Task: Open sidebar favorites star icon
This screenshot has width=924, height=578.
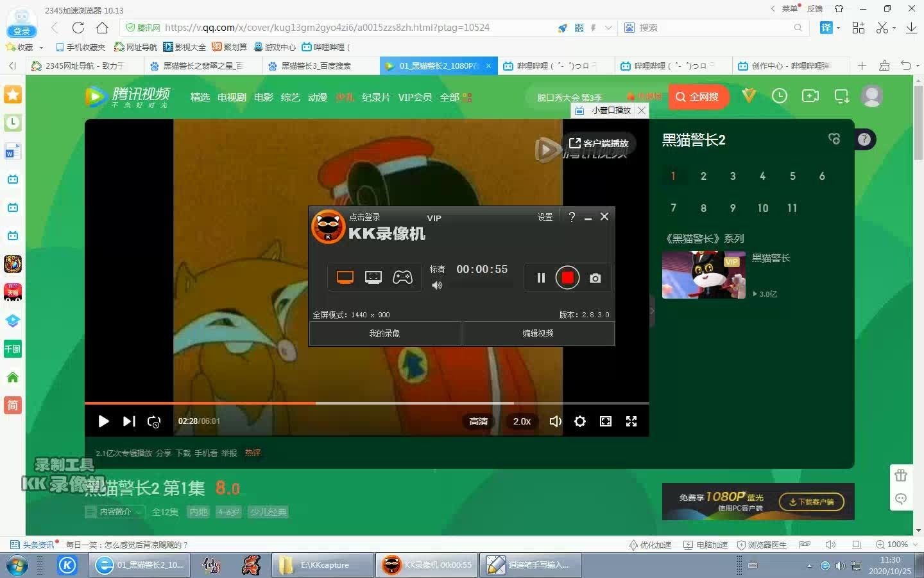Action: point(13,94)
